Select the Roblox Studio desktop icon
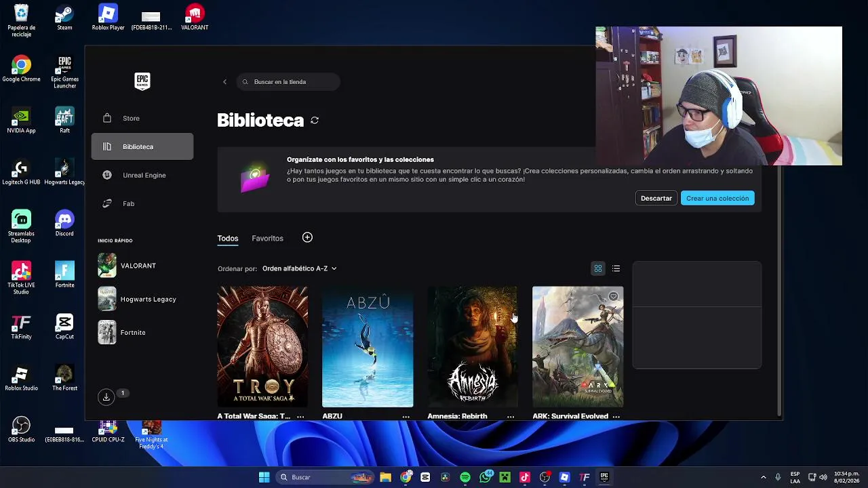 (x=21, y=379)
